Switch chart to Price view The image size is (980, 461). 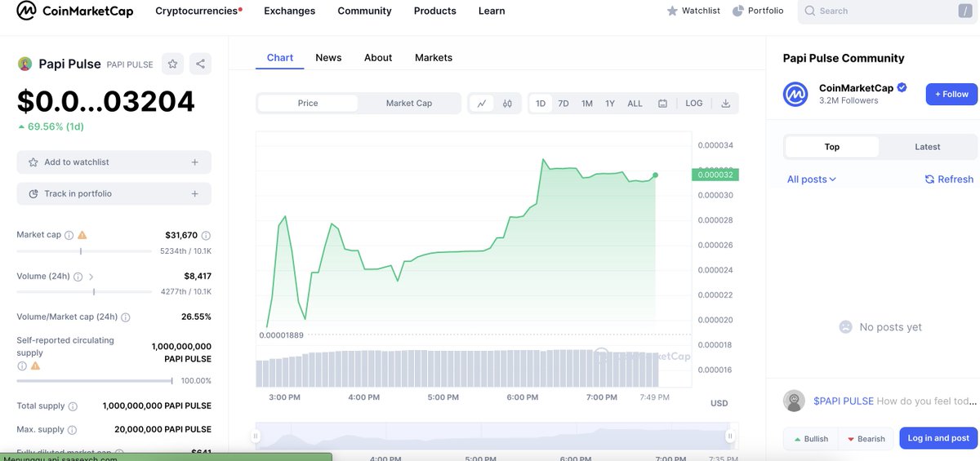[x=308, y=104]
